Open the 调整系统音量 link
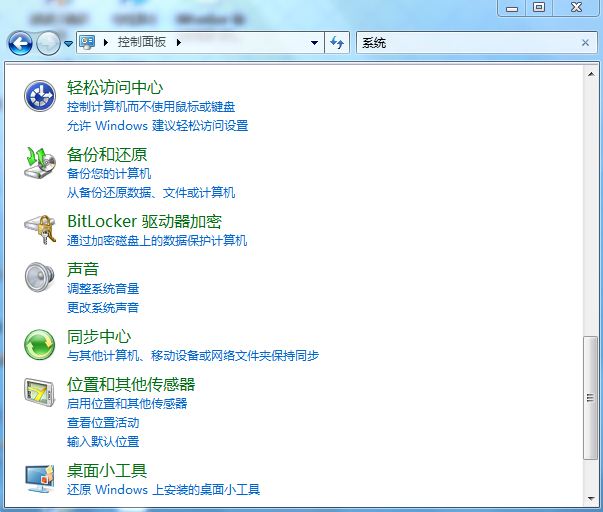This screenshot has width=603, height=512. 103,288
